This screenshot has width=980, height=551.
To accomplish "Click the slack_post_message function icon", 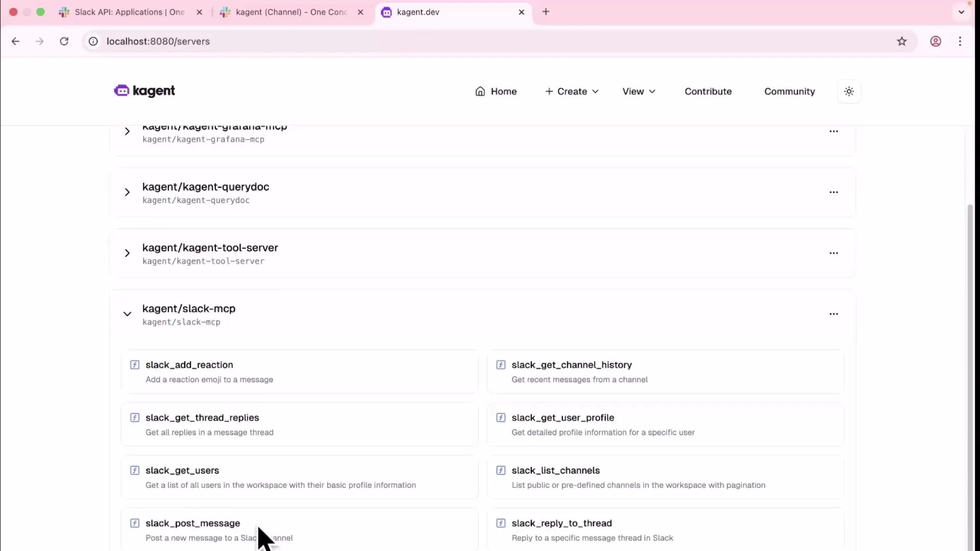I will (135, 523).
